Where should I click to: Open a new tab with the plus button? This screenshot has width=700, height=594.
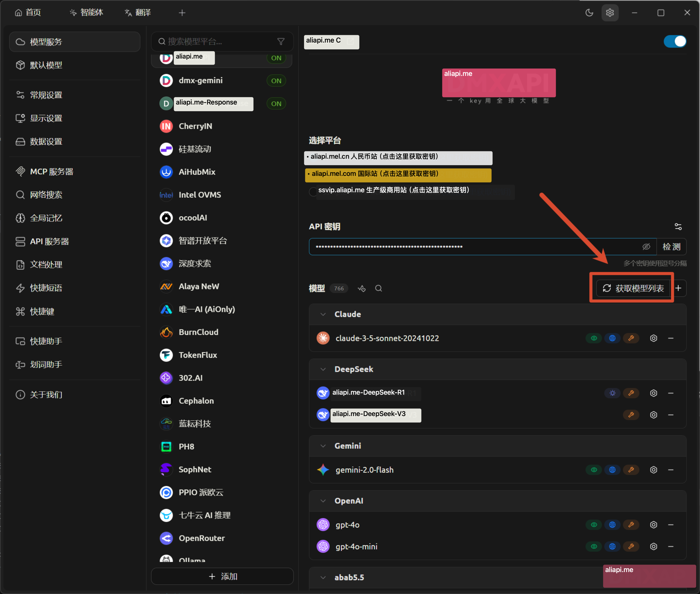coord(182,13)
